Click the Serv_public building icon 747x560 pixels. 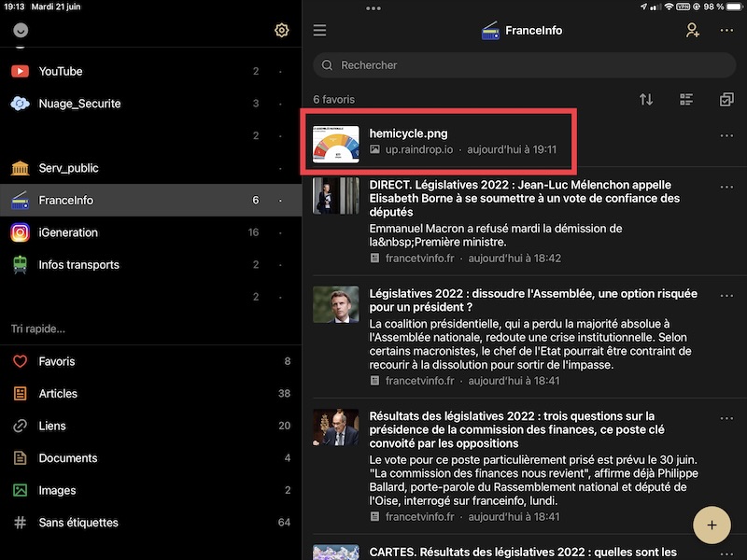[x=20, y=168]
